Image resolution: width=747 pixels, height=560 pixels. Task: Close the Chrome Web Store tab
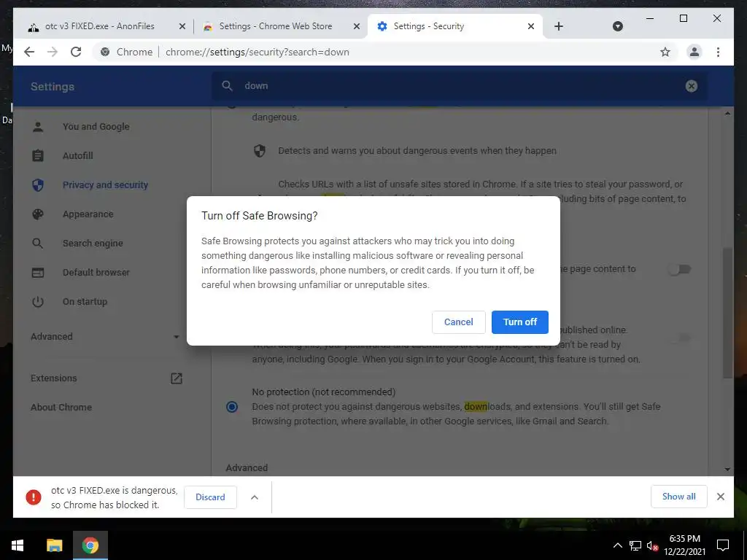point(356,27)
